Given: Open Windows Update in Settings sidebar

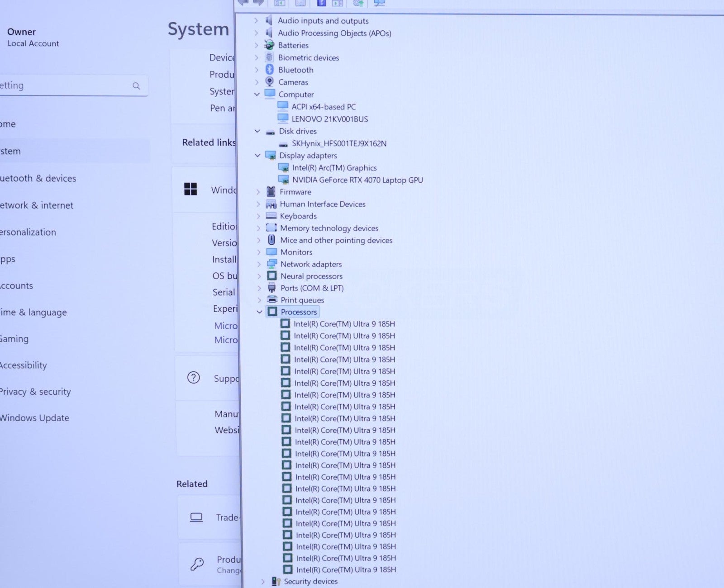Looking at the screenshot, I should (34, 418).
